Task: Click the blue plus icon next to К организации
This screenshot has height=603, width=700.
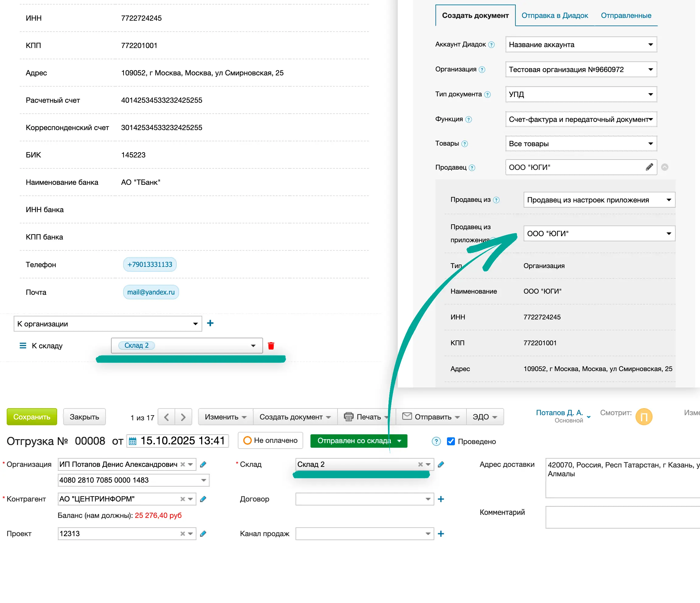Action: [210, 323]
